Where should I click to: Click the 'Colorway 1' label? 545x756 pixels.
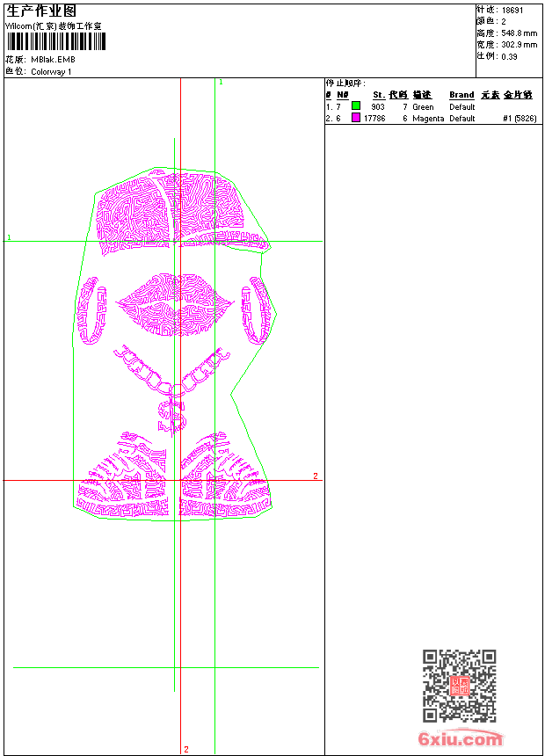coord(51,72)
